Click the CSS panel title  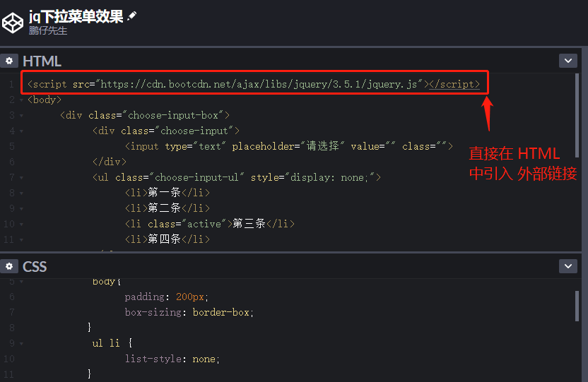click(x=35, y=267)
